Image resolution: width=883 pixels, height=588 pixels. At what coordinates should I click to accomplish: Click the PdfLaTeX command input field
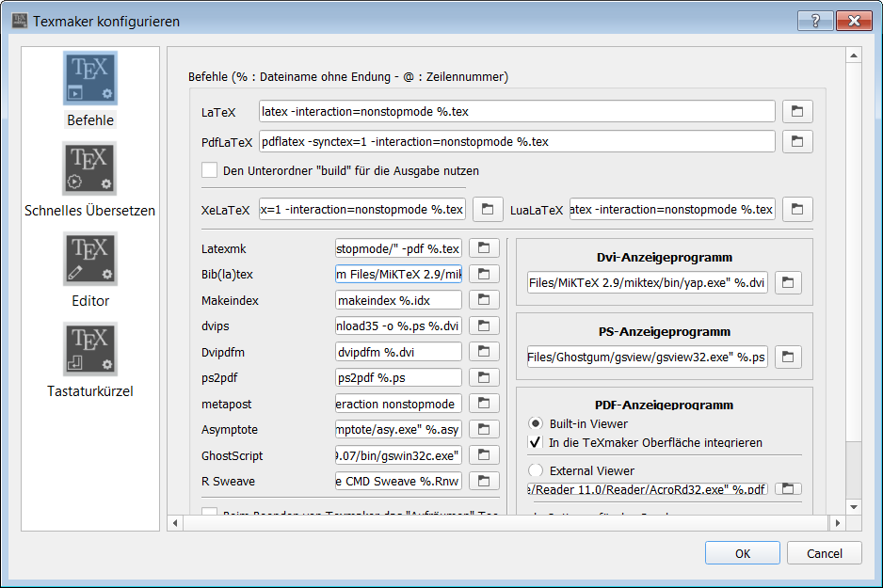pos(517,141)
